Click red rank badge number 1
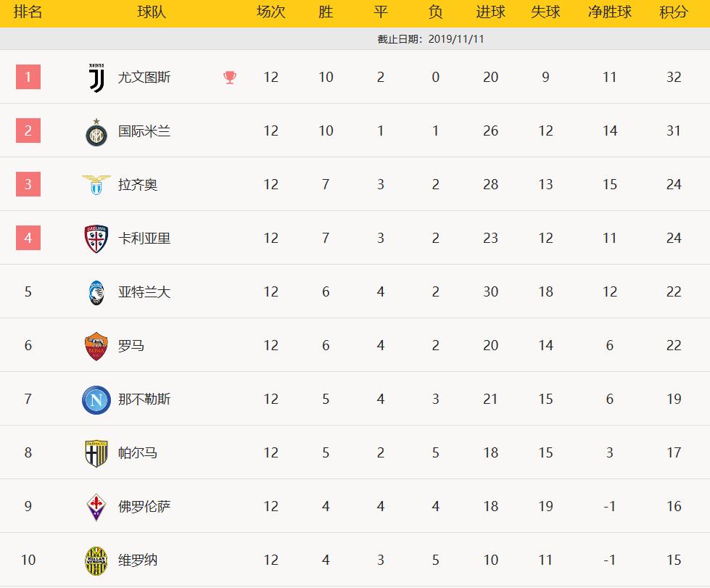 28,77
